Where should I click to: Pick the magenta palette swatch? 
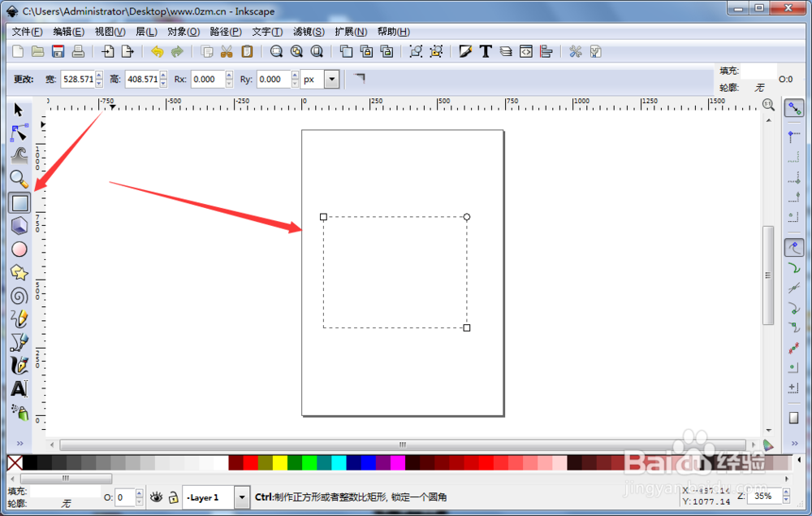(398, 462)
